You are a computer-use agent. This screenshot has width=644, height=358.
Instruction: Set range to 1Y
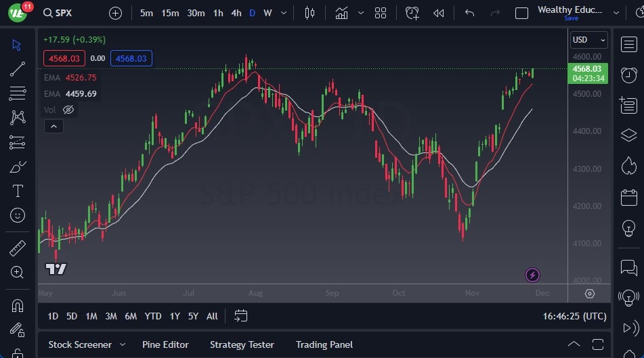pos(175,316)
